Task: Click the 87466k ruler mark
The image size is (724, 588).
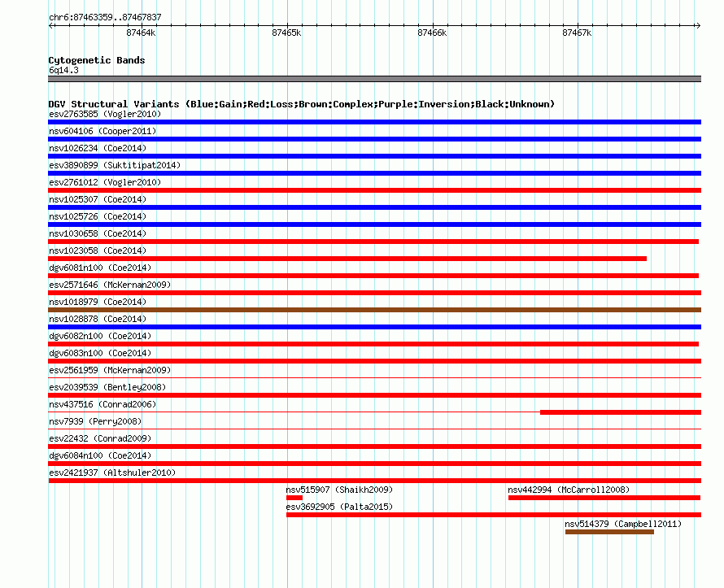Action: (x=432, y=33)
